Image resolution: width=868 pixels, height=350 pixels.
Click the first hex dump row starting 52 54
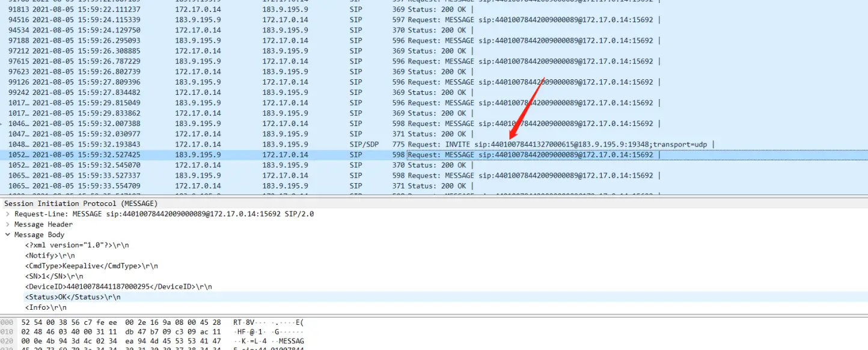pyautogui.click(x=120, y=322)
